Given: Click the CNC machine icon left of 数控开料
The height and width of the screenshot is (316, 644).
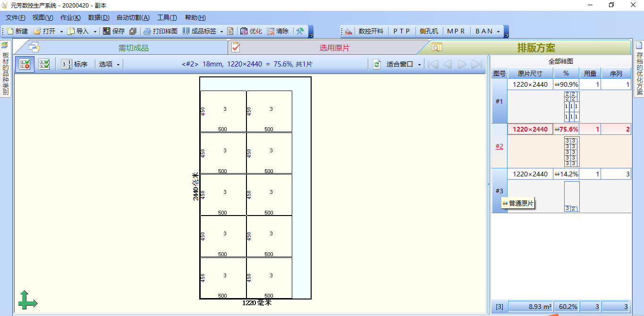Looking at the screenshot, I should tap(348, 31).
